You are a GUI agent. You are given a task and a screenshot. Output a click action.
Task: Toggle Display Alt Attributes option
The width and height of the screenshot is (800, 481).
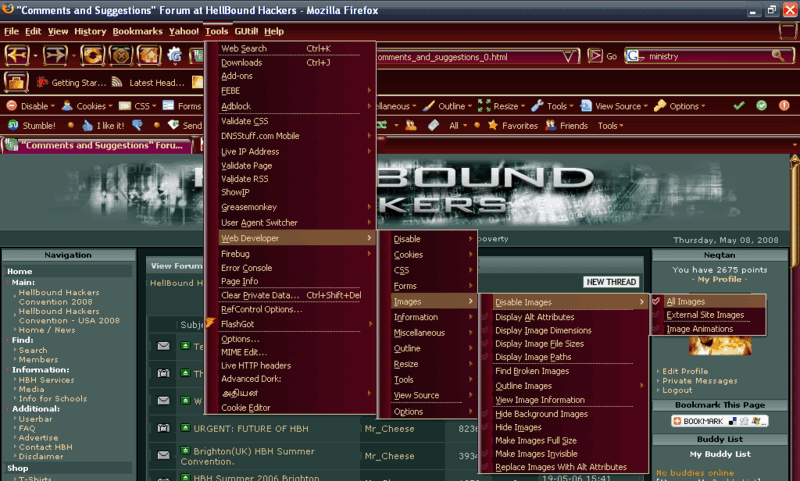point(564,317)
